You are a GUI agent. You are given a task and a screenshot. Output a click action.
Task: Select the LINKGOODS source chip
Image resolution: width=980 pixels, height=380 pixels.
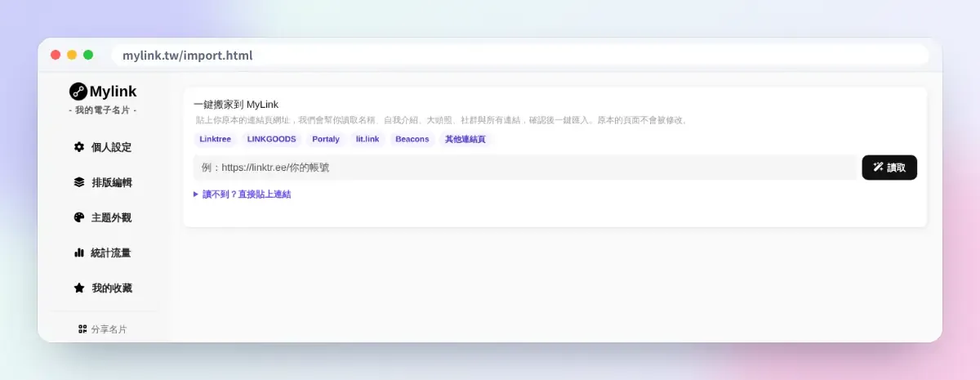pyautogui.click(x=272, y=139)
